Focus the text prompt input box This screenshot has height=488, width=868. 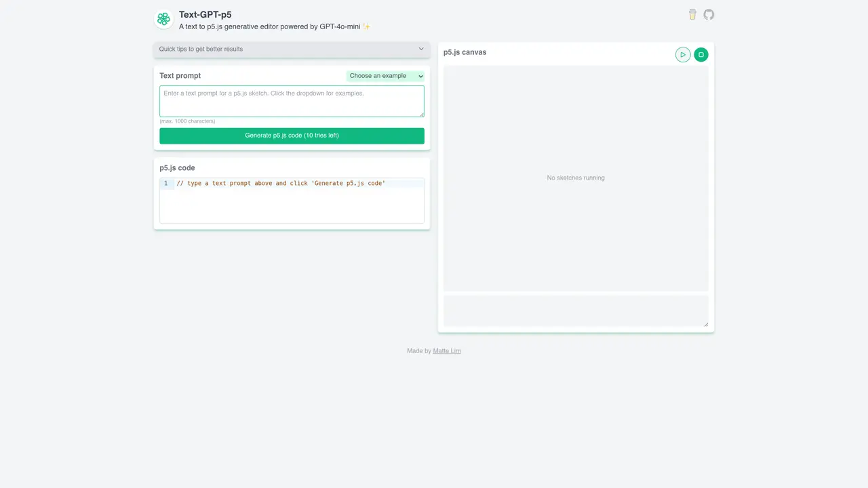[x=292, y=101]
